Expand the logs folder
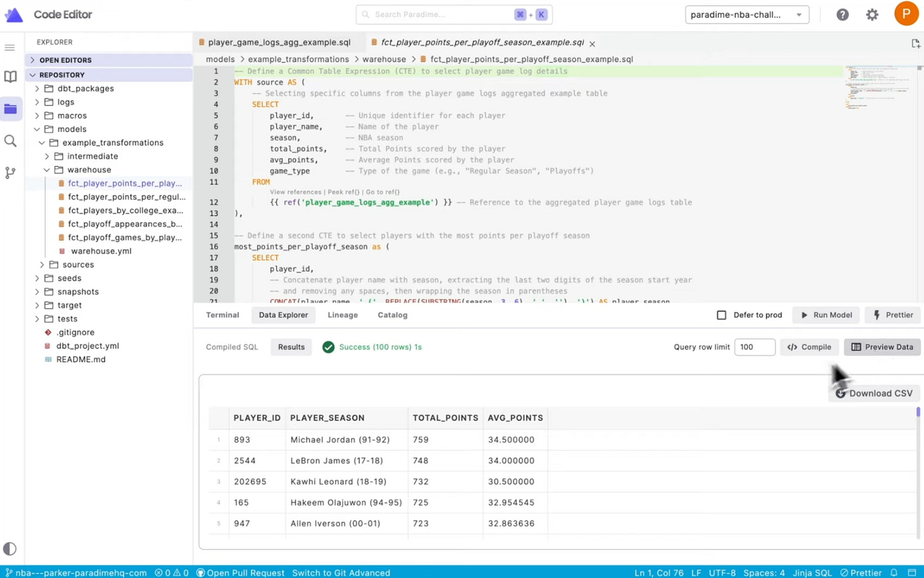The height and width of the screenshot is (578, 924). [37, 102]
